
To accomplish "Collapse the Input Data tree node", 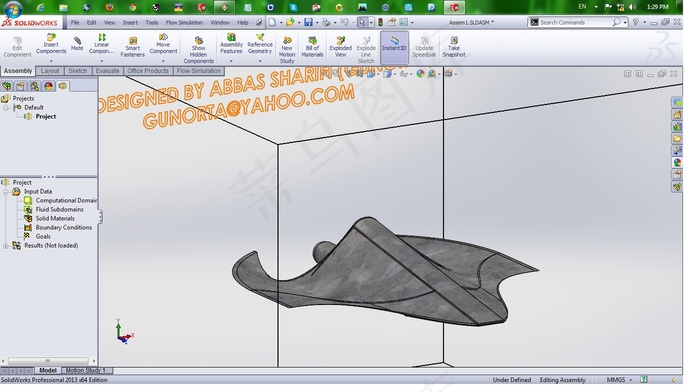I will [5, 192].
